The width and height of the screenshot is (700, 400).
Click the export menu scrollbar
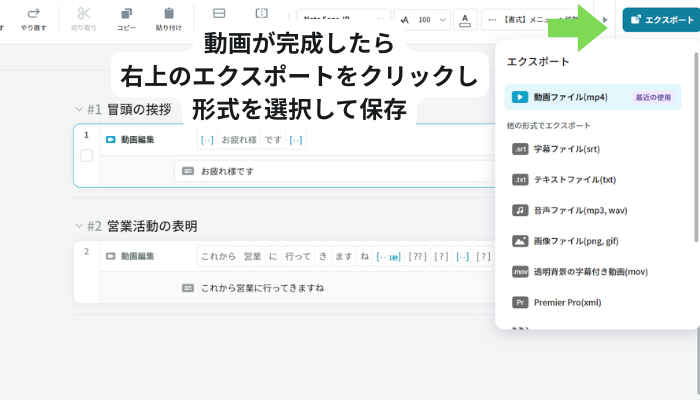tap(696, 147)
